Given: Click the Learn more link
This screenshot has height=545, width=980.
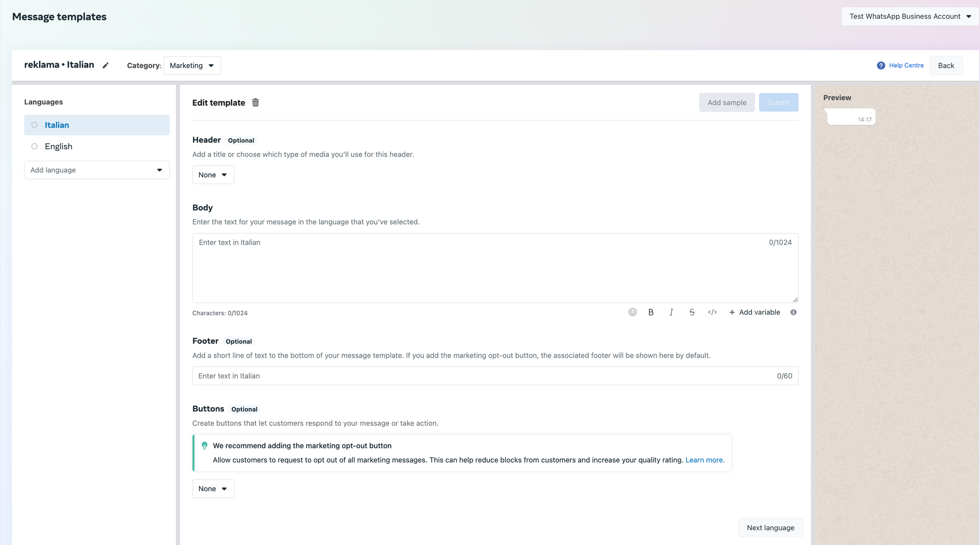Looking at the screenshot, I should 705,460.
